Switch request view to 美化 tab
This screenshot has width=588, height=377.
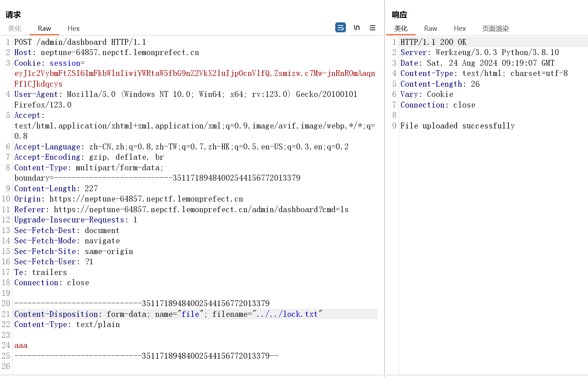click(x=15, y=28)
